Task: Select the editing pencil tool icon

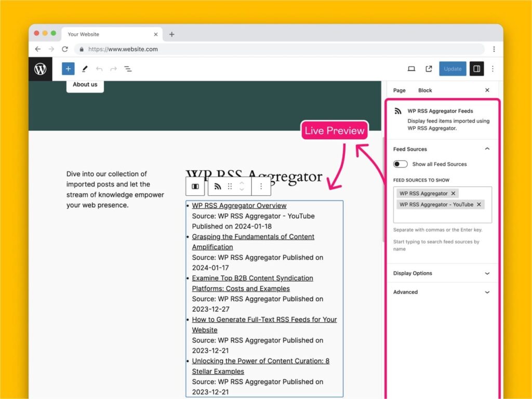Action: [85, 69]
